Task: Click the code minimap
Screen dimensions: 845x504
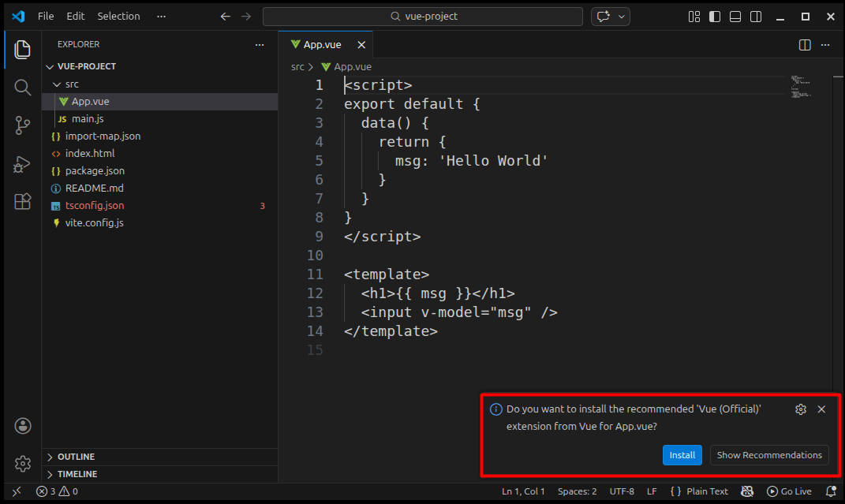Action: 802,87
